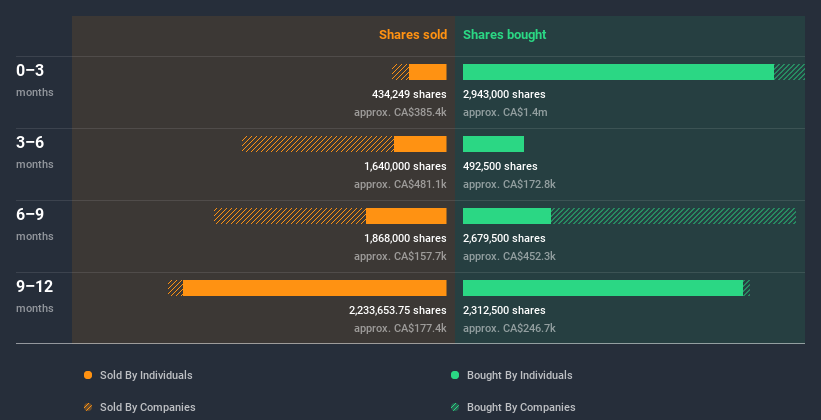The image size is (821, 420).
Task: Click solid orange sold bar for 0–3 months
Action: (x=428, y=72)
